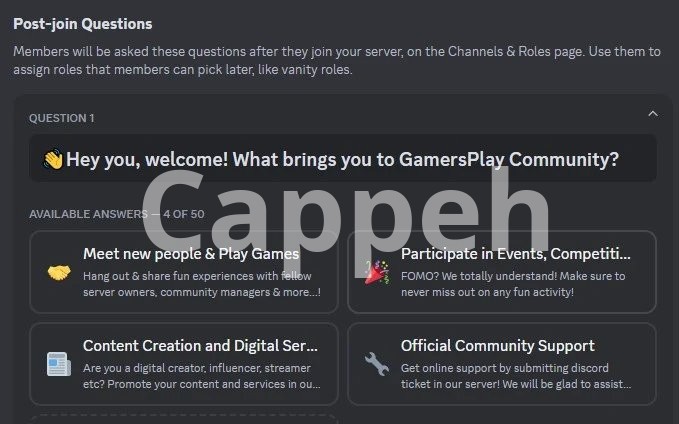The image size is (679, 424).
Task: Click the 'Post-join Questions' heading
Action: point(83,23)
